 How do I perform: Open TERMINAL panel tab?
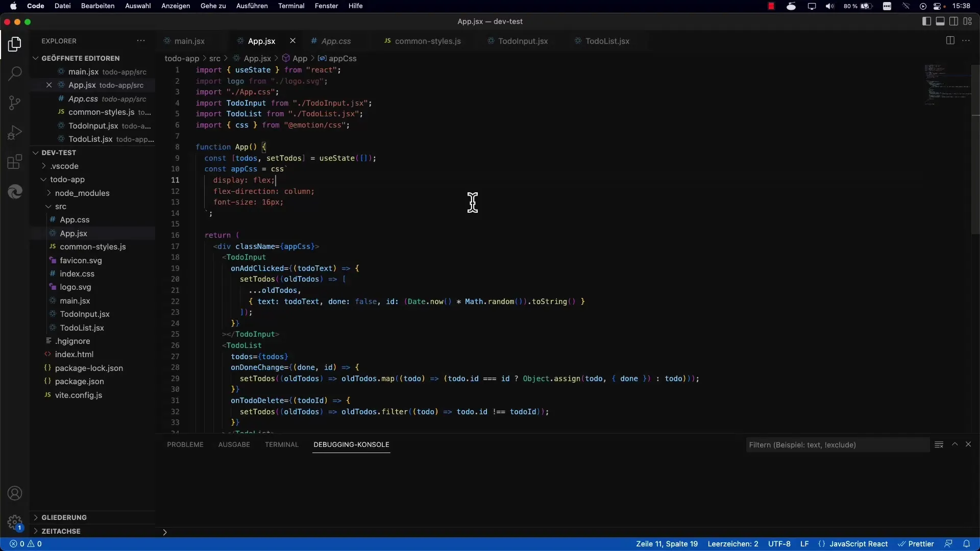pos(282,445)
